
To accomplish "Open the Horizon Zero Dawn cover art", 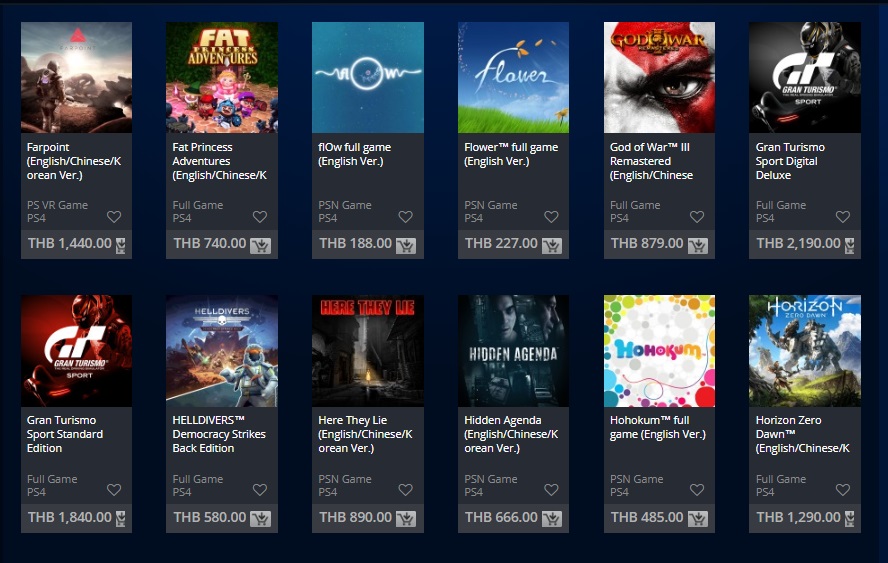I will [805, 351].
